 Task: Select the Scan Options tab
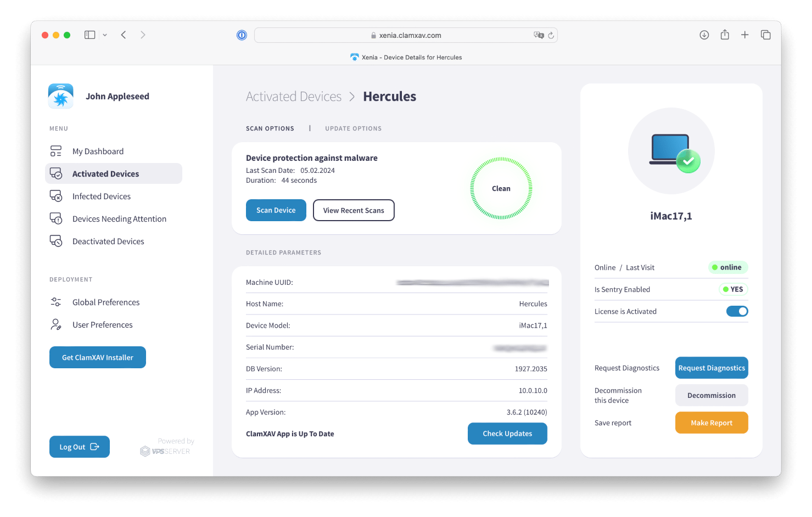tap(270, 128)
